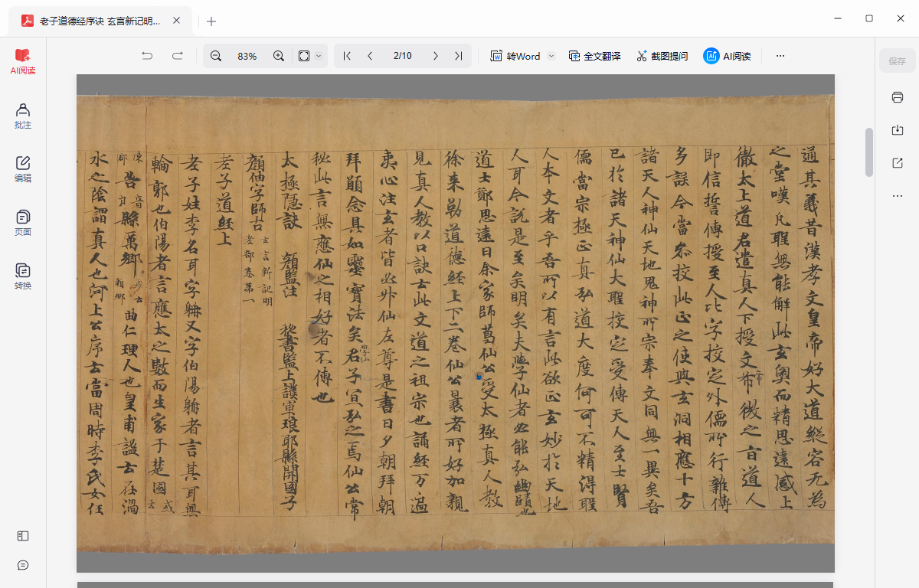Click the AI阅读 toolbar button
Screen dimensions: 919x588
click(727, 56)
